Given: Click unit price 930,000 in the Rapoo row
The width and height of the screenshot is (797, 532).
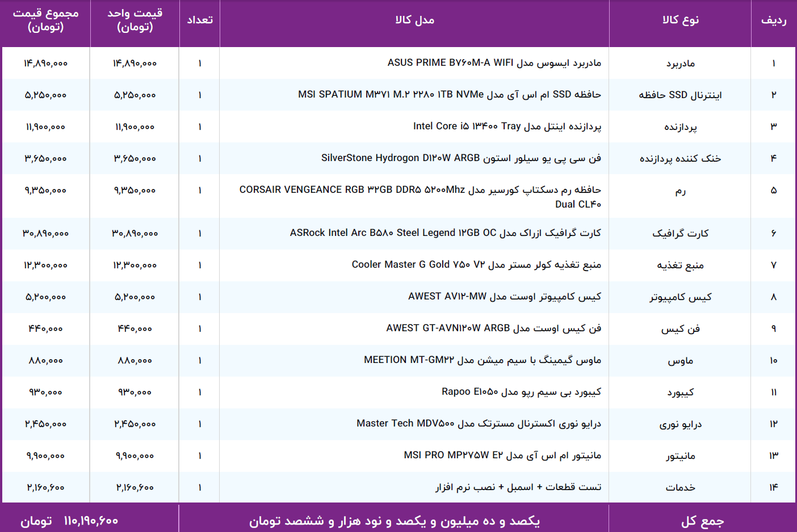Looking at the screenshot, I should click(135, 392).
